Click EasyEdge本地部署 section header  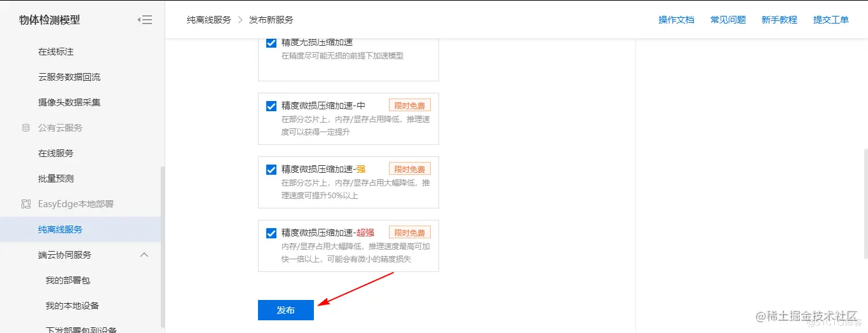click(76, 204)
